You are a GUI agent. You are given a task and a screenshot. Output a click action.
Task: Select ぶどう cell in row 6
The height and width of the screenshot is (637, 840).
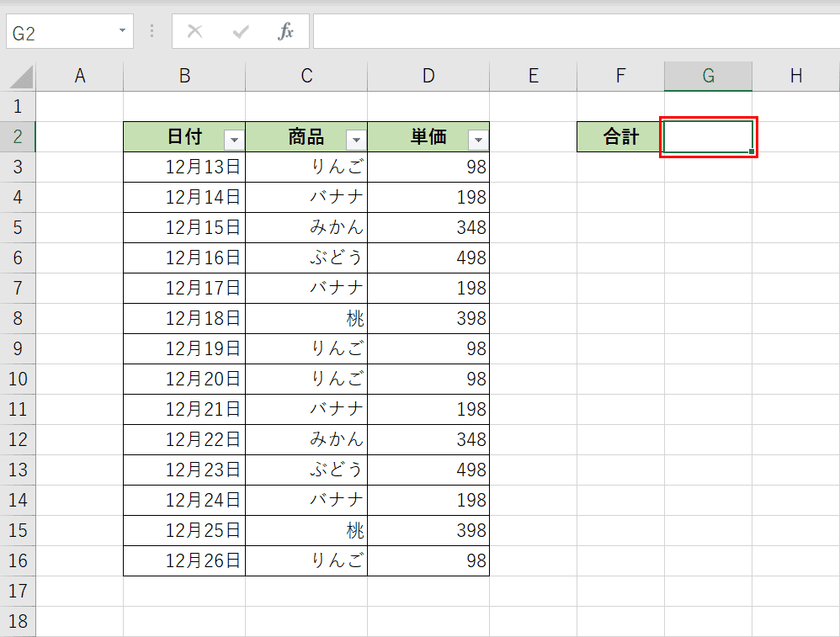pyautogui.click(x=306, y=258)
